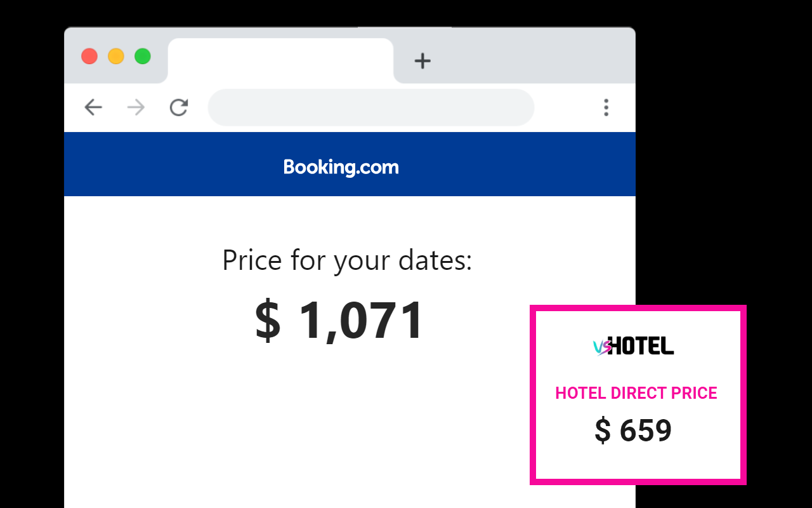Click the red close window button
The image size is (812, 508).
pos(89,56)
